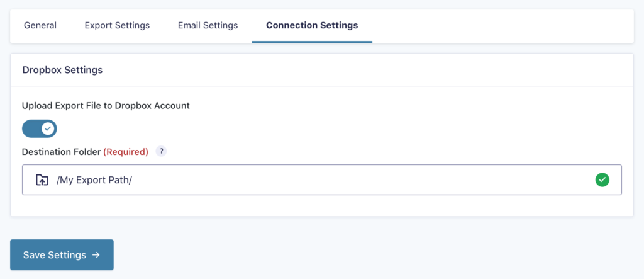Screen dimensions: 644x279
Task: Click the Destination Folder label
Action: [x=61, y=152]
